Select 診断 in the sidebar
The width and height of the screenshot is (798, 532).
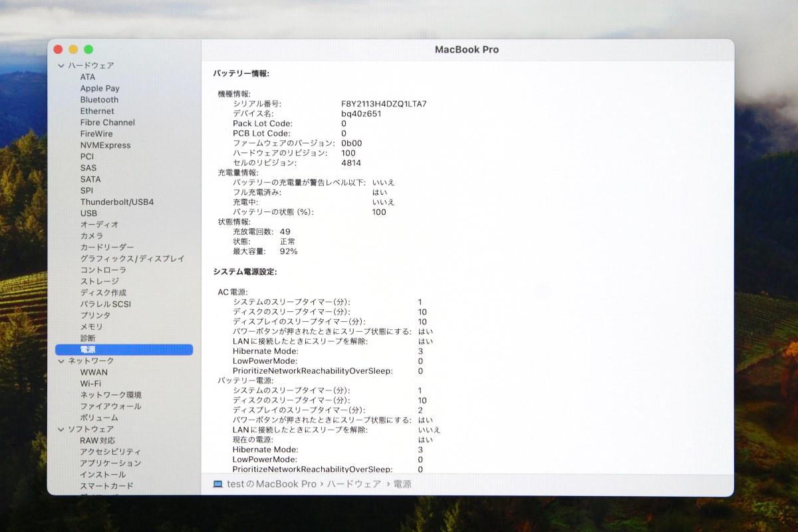click(88, 338)
